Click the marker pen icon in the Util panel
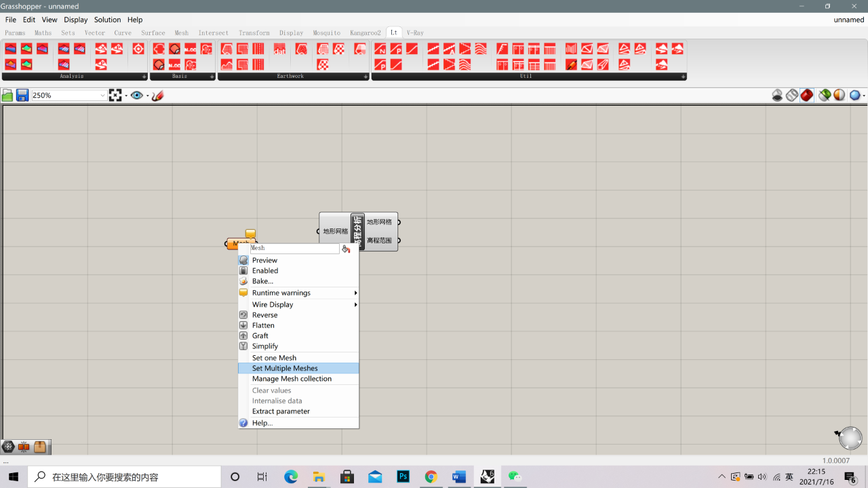 [x=571, y=64]
